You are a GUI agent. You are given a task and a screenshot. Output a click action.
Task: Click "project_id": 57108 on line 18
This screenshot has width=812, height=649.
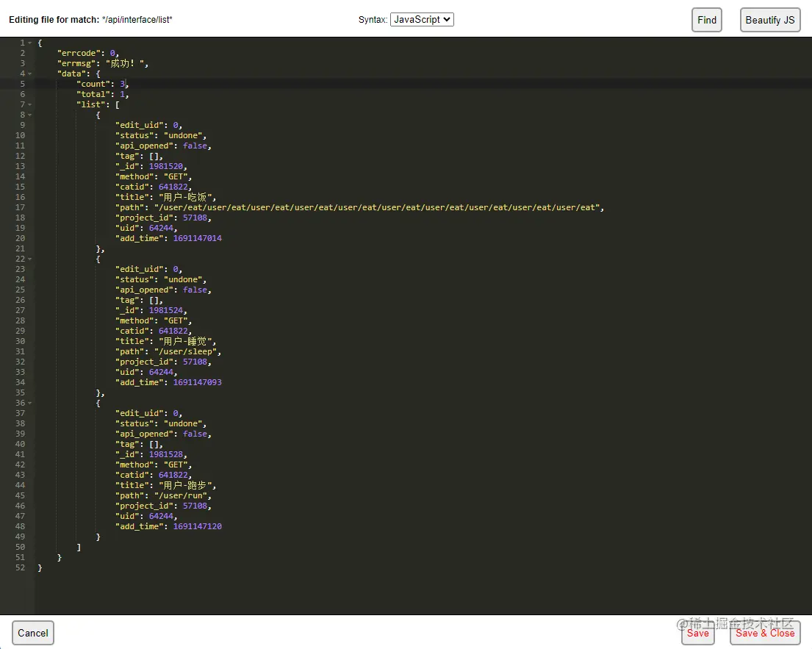coord(163,218)
